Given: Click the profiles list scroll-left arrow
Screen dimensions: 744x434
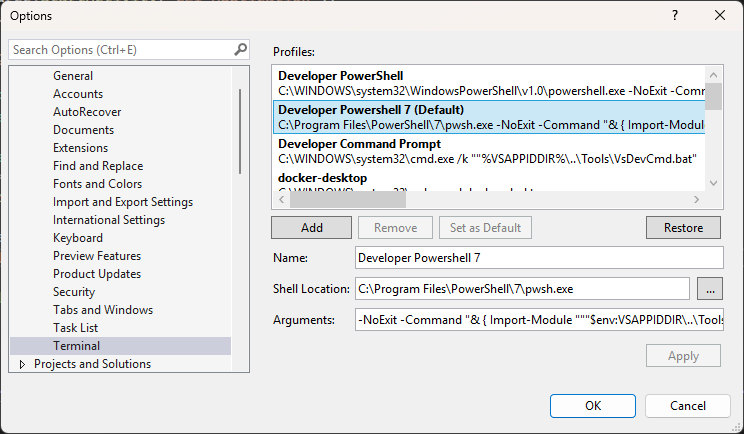Looking at the screenshot, I should point(281,200).
